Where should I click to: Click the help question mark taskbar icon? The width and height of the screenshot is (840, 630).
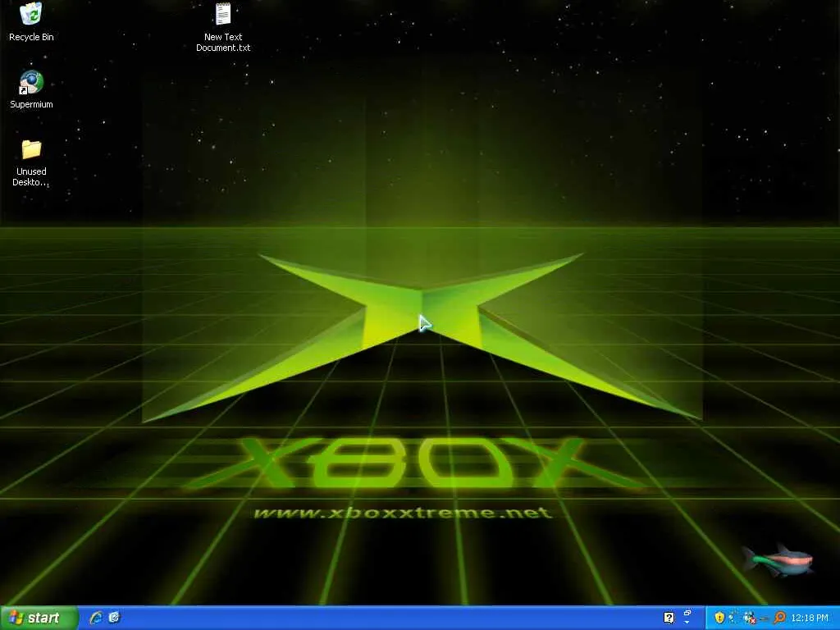pos(669,618)
